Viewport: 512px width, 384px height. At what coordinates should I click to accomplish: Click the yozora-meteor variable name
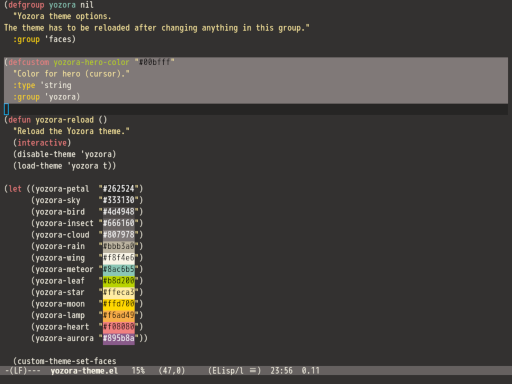click(64, 269)
